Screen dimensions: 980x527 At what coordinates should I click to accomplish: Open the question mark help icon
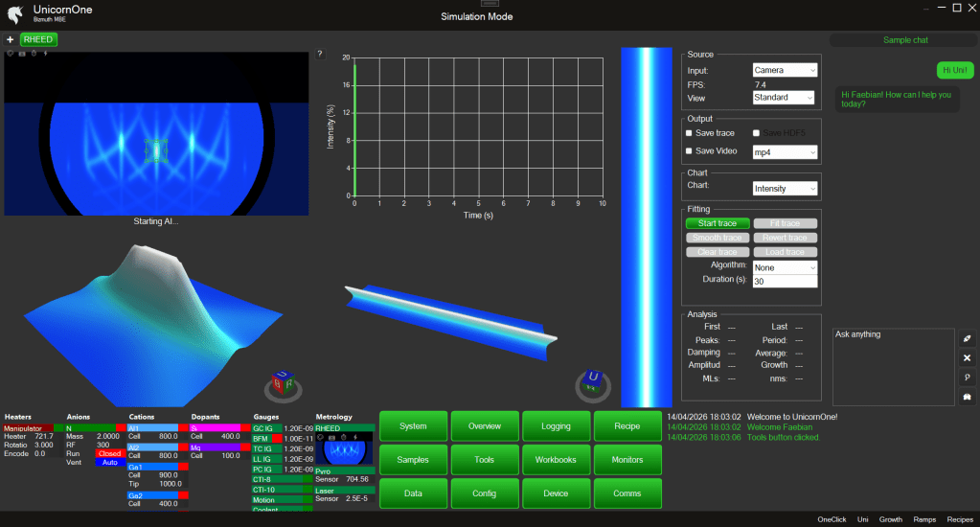[320, 54]
